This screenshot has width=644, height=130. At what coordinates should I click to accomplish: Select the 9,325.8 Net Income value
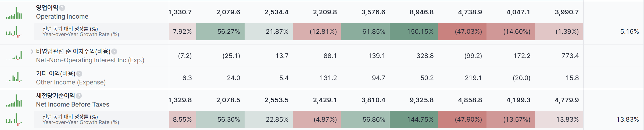click(x=421, y=100)
